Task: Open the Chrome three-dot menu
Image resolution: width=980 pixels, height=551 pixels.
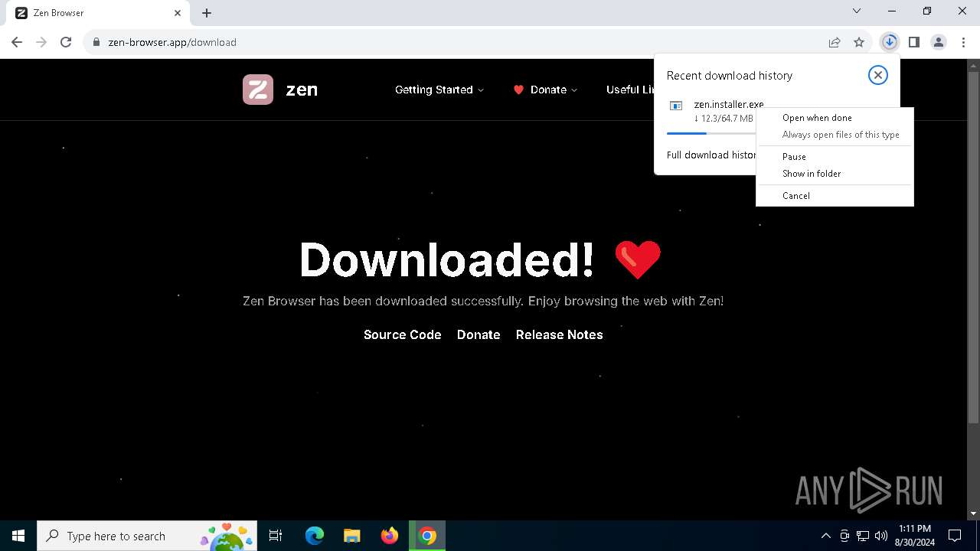Action: [963, 42]
